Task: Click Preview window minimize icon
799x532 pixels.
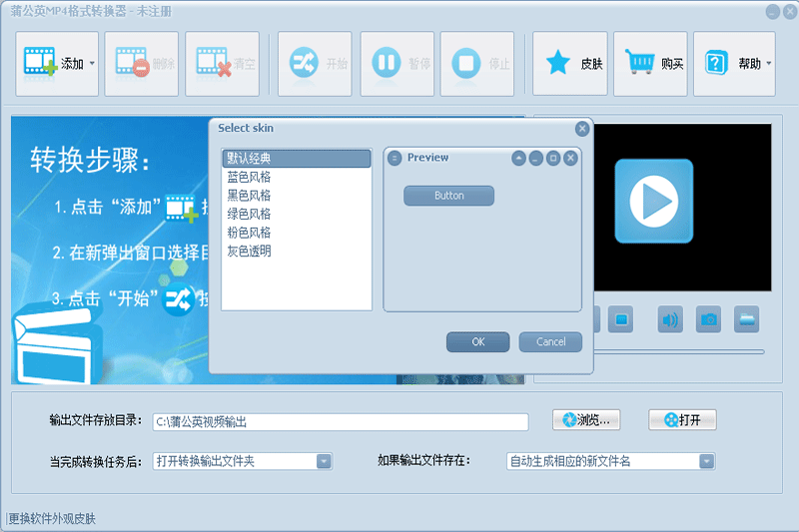Action: coord(535,159)
